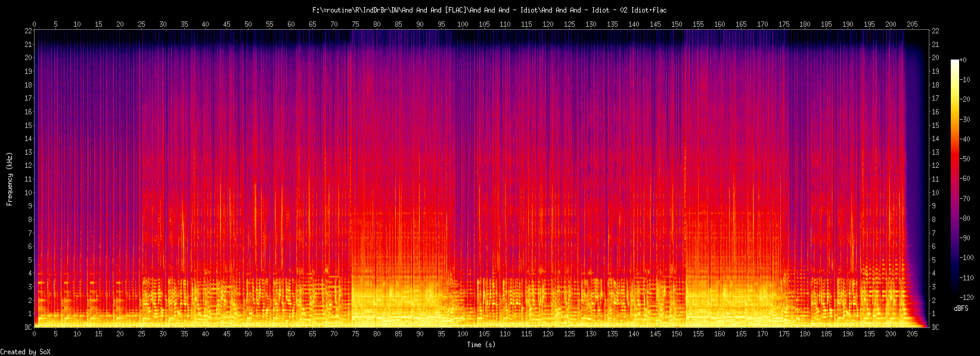Screen dimensions: 980x356
Task: Click the 'DC' label on the left frequency axis
Action: (x=28, y=327)
